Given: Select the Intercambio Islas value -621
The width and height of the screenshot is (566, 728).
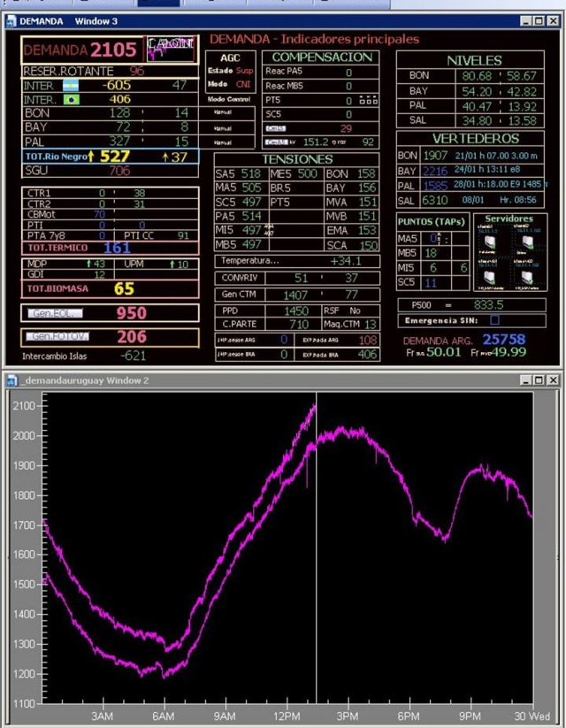Looking at the screenshot, I should click(x=134, y=356).
